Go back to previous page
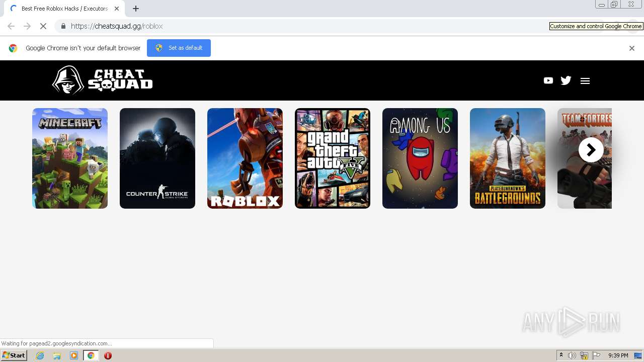644x362 pixels. point(11,26)
